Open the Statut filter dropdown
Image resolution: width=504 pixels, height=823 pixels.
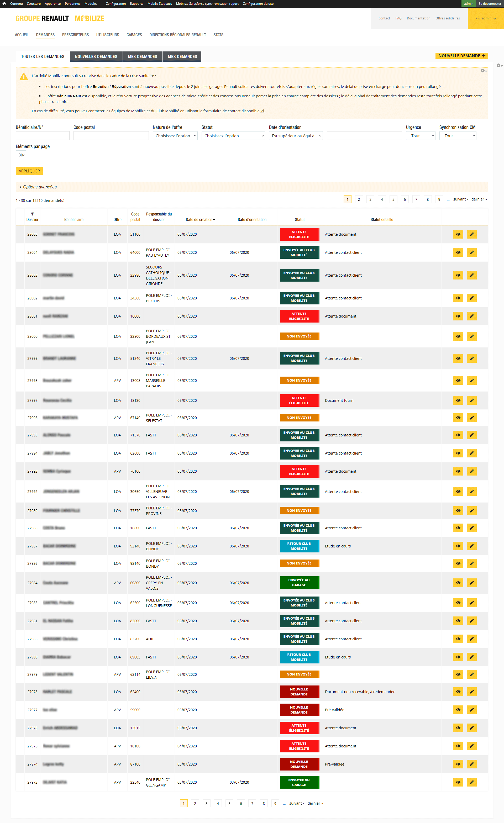click(233, 136)
